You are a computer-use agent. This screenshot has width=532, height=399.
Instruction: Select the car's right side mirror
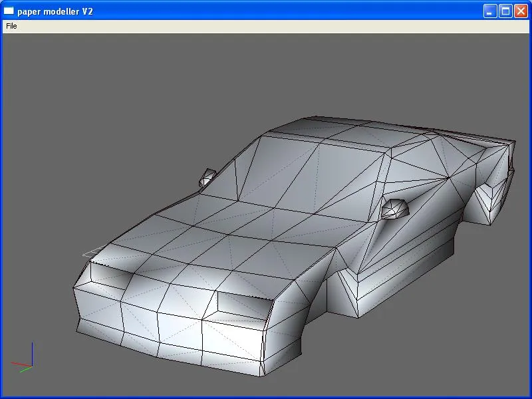click(207, 178)
